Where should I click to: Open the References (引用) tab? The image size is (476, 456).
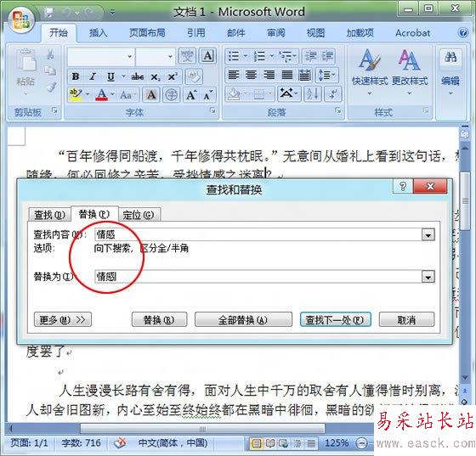[195, 32]
